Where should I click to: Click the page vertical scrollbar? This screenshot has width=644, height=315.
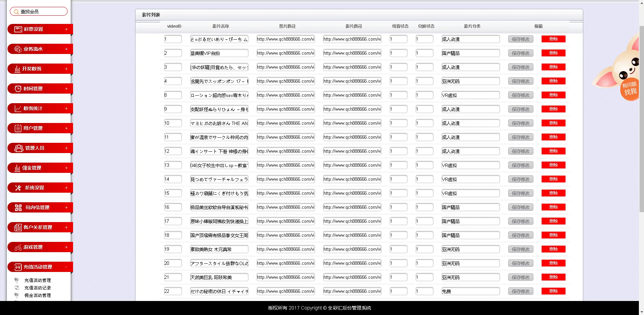click(x=641, y=120)
